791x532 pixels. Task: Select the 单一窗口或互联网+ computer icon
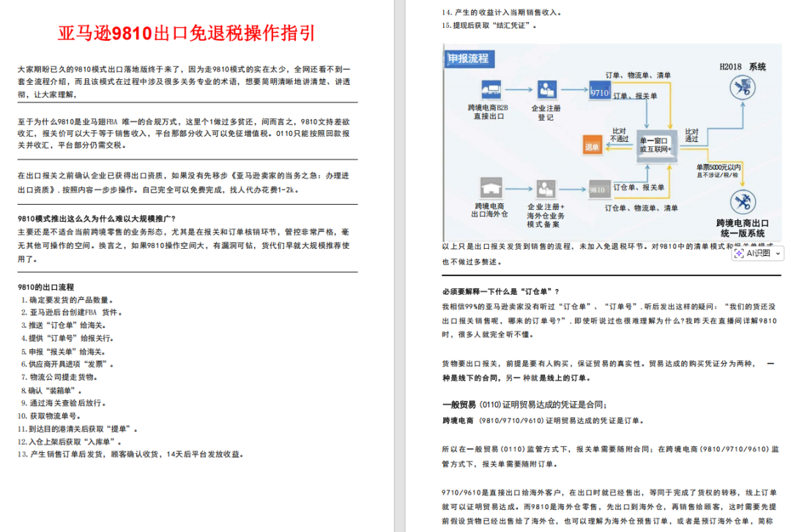[656, 146]
